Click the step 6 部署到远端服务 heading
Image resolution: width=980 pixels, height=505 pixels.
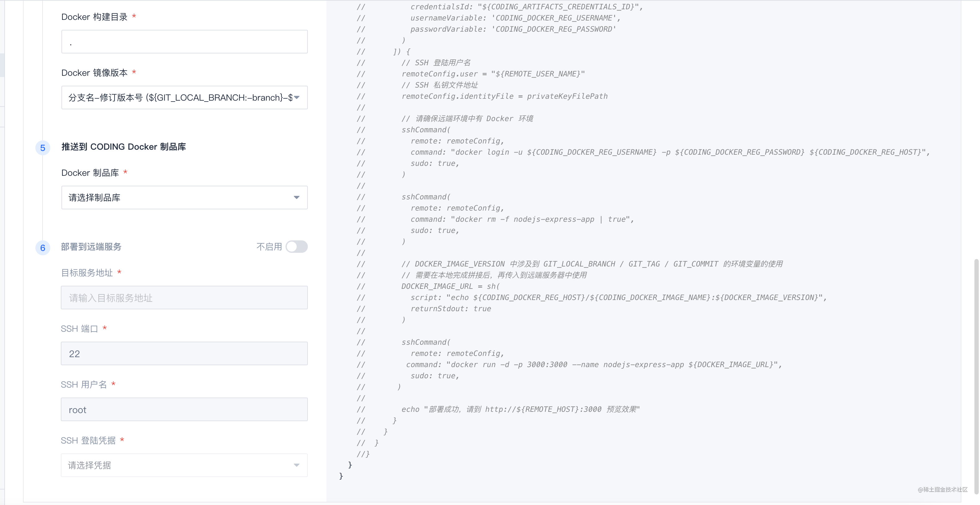[x=91, y=247]
